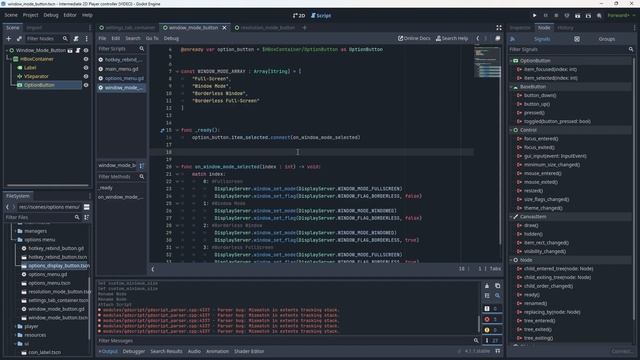
Task: Open Online Docs
Action: tap(414, 38)
